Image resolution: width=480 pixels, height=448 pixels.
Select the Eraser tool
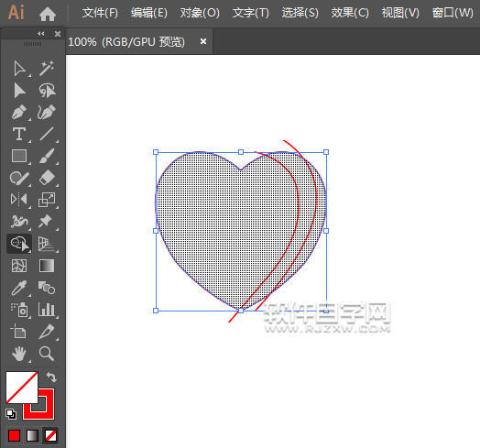coord(47,178)
